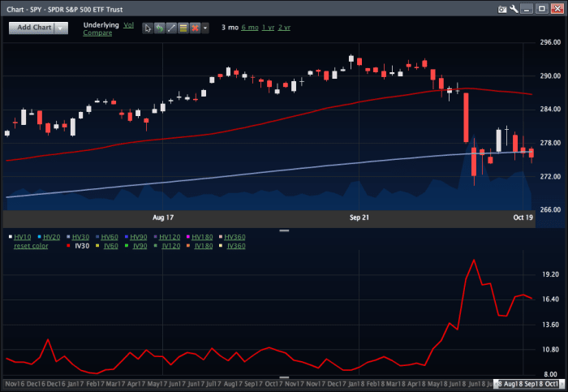The width and height of the screenshot is (568, 392).
Task: Open chart settings with wrench icon
Action: point(514,10)
